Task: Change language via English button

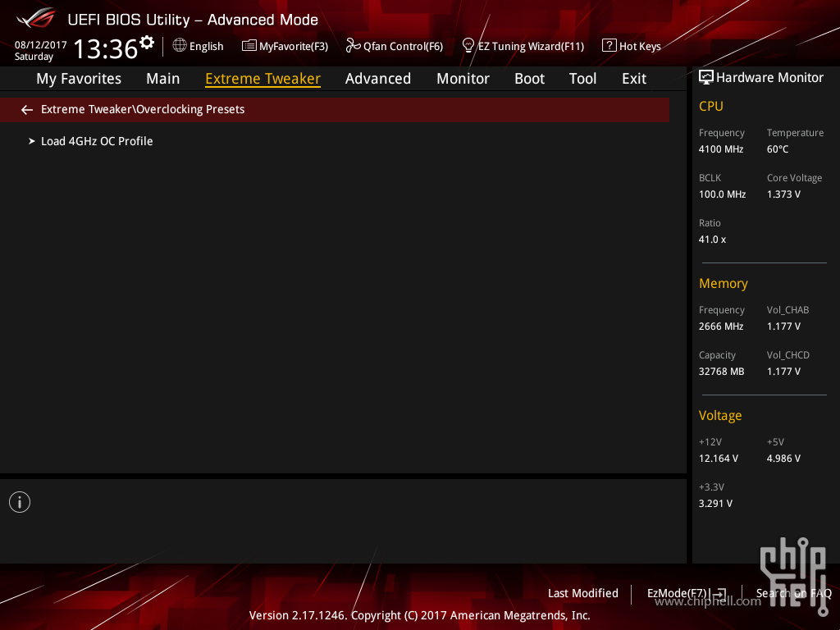Action: click(x=206, y=47)
